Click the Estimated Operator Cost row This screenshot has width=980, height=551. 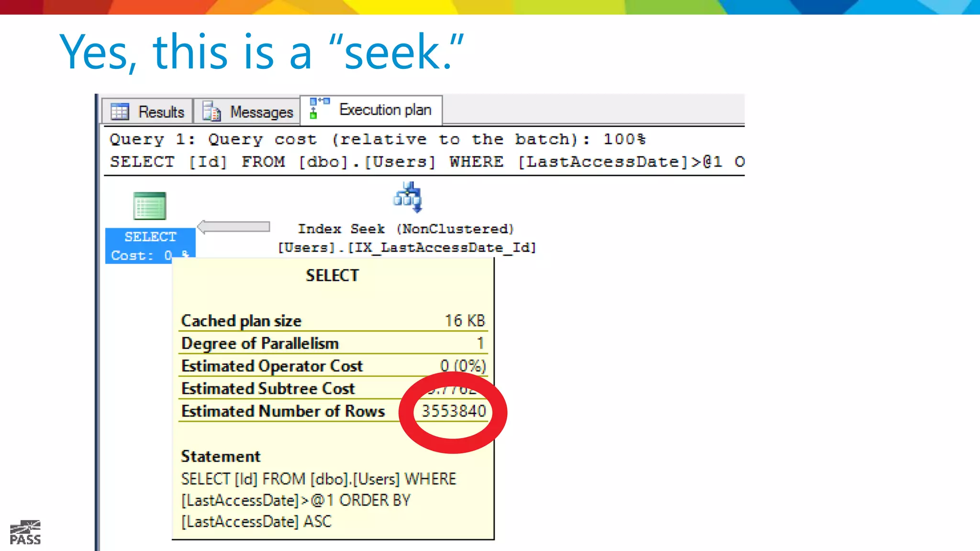click(333, 366)
